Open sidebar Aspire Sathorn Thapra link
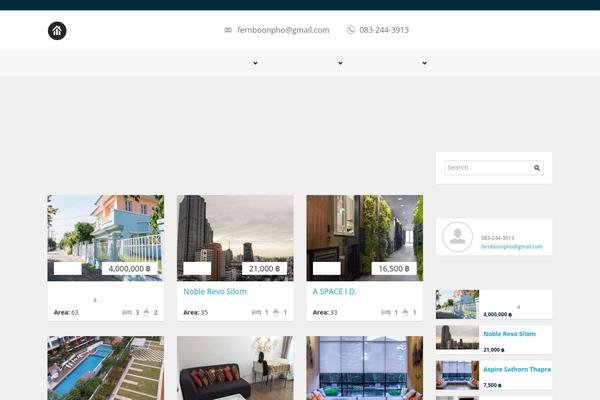The height and width of the screenshot is (400, 600). [x=517, y=369]
